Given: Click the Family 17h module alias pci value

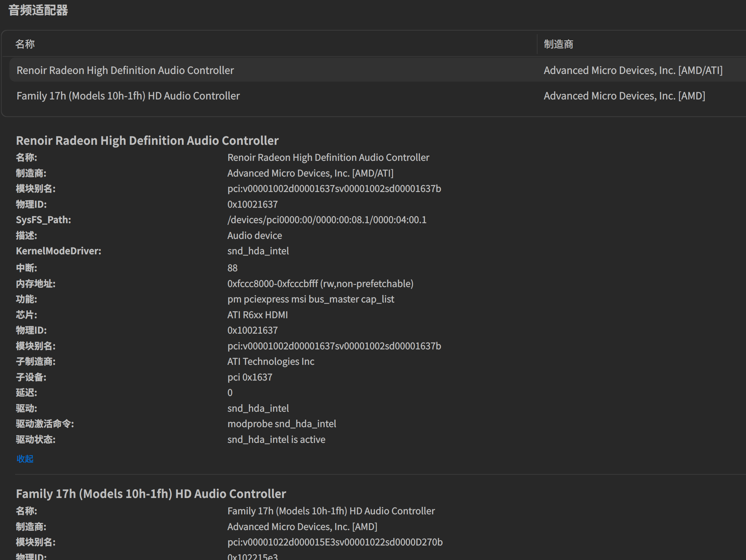Looking at the screenshot, I should pos(334,542).
